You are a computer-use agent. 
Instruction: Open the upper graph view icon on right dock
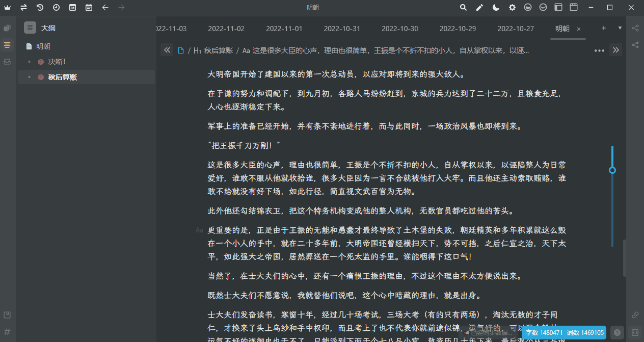[635, 28]
